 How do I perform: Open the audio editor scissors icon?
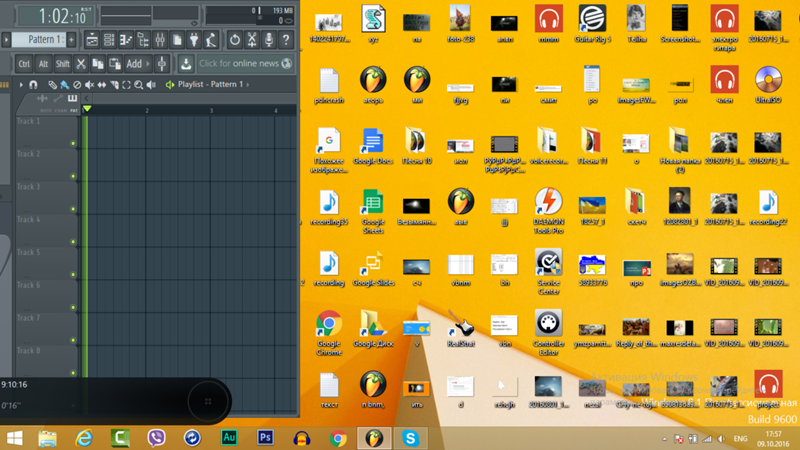[252, 40]
